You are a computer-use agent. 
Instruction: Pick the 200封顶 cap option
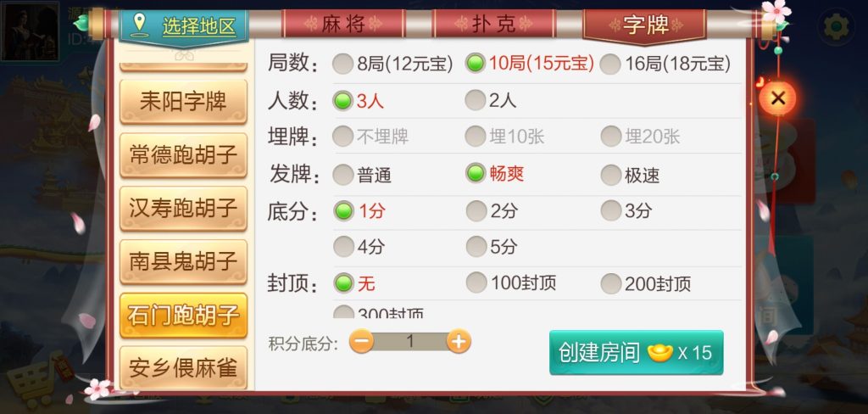pyautogui.click(x=645, y=283)
